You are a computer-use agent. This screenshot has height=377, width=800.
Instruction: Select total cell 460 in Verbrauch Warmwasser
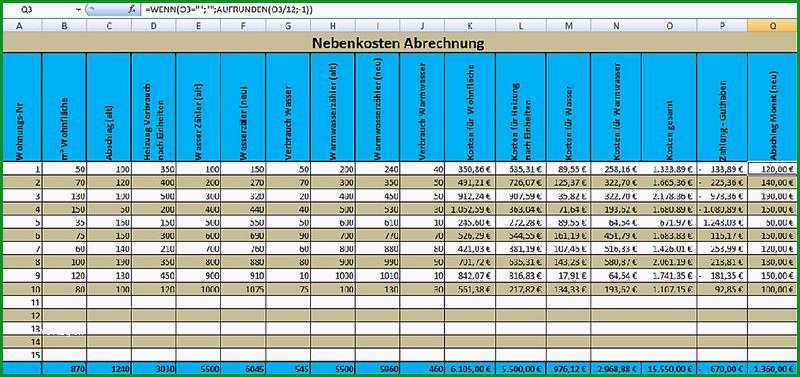click(422, 368)
